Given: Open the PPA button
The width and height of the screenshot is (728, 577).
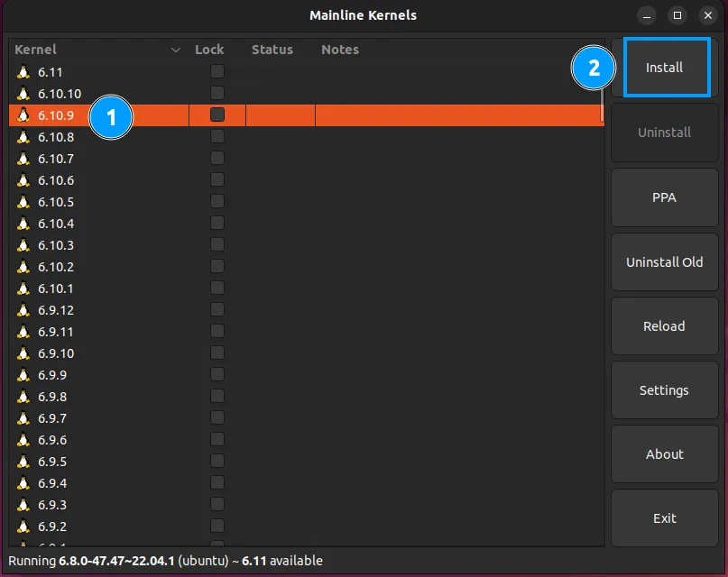Looking at the screenshot, I should [664, 197].
